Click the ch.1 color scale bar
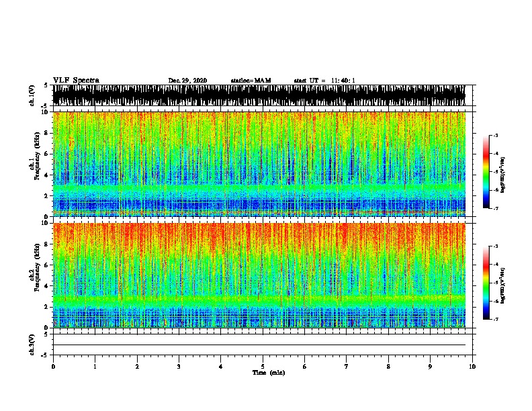This screenshot has width=532, height=411. 486,172
